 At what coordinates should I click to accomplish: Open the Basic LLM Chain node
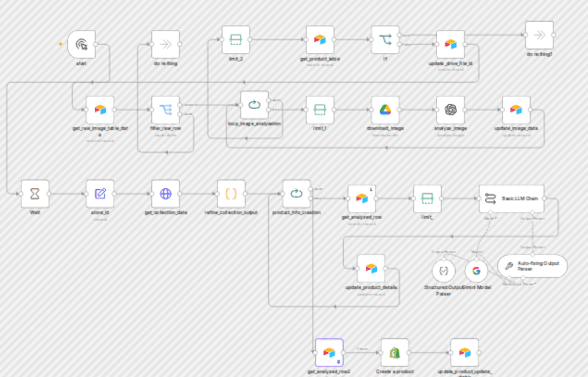512,199
